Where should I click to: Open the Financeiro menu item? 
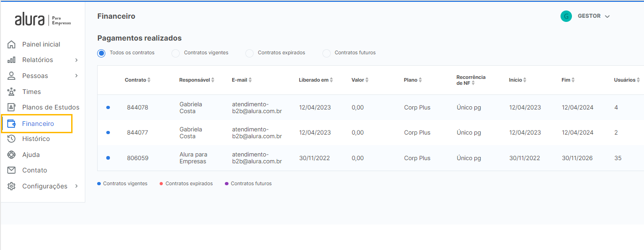38,124
